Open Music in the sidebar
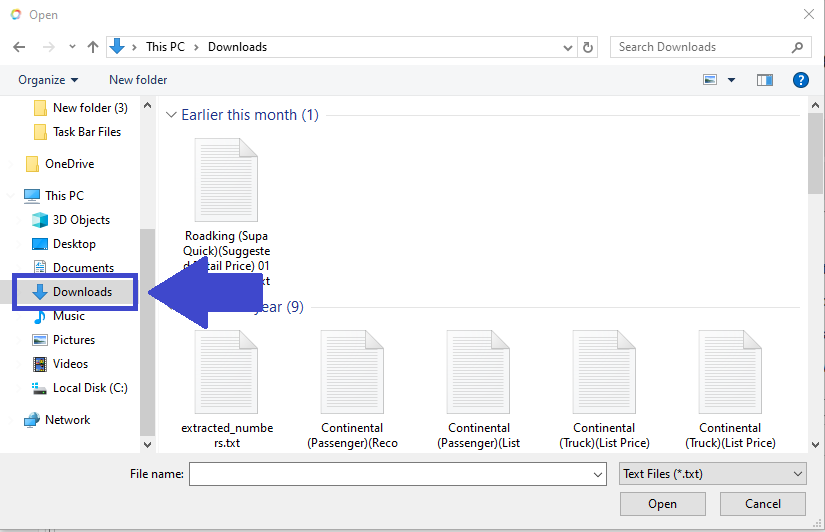This screenshot has height=532, width=825. pos(58,316)
